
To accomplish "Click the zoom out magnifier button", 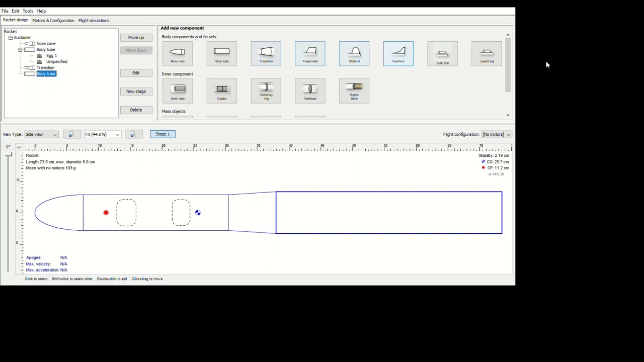I will click(71, 134).
